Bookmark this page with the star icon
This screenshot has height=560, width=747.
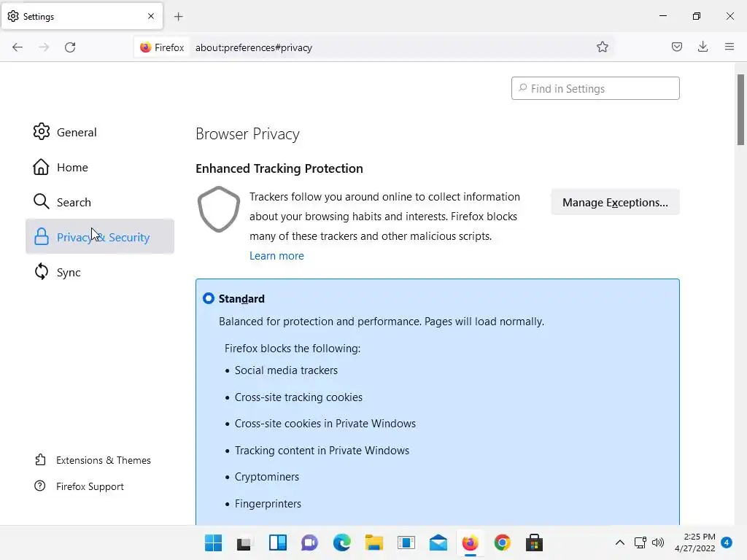(602, 47)
